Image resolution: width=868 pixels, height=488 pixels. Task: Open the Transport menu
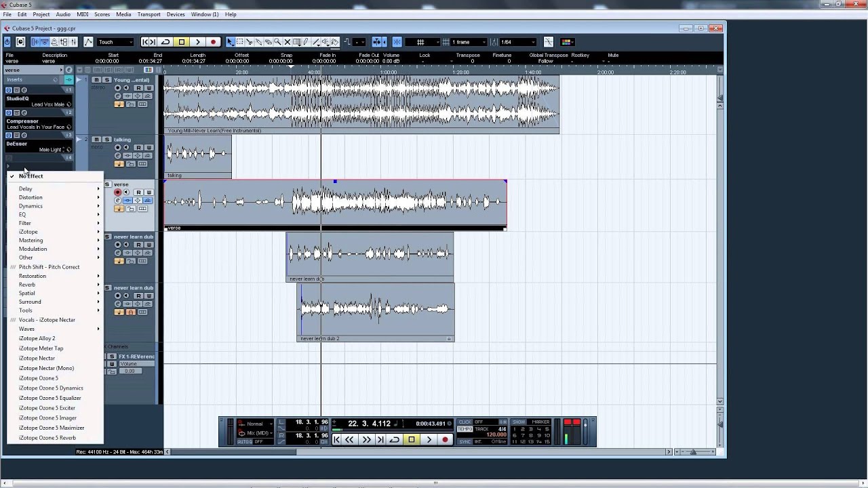click(149, 14)
